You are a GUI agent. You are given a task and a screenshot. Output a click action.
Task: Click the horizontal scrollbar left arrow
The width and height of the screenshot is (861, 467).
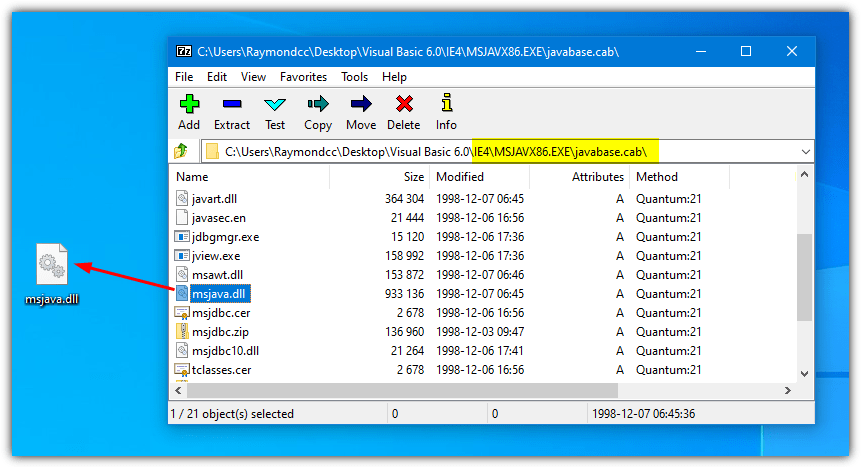point(178,390)
